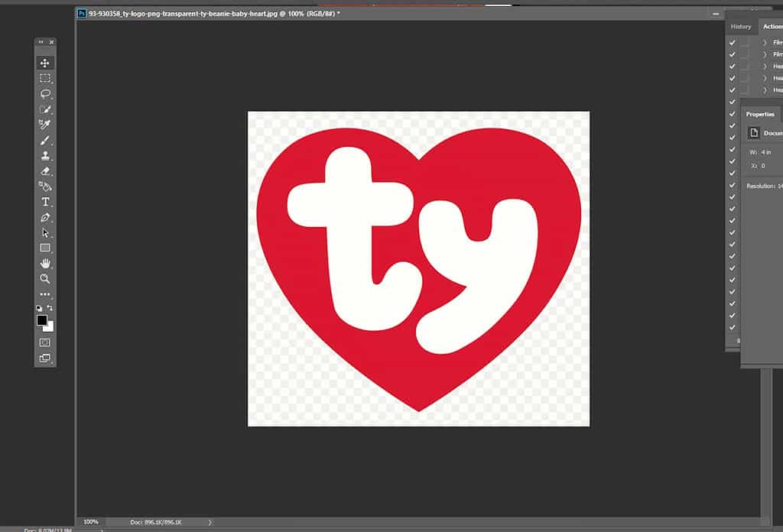Expand the second action set chevron

(765, 54)
